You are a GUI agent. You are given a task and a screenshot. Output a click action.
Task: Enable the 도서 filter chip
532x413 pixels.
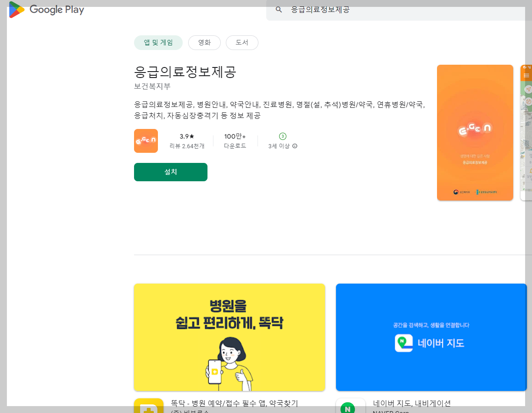(x=242, y=42)
